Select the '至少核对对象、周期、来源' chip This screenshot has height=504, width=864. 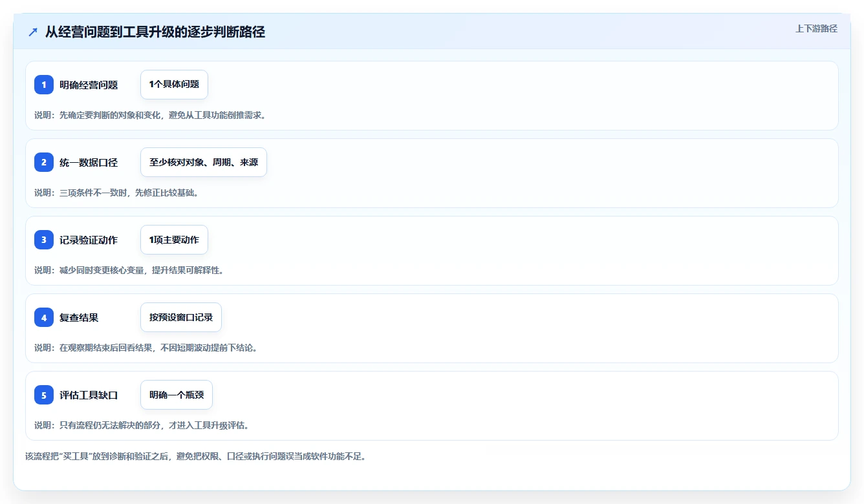[x=204, y=162]
